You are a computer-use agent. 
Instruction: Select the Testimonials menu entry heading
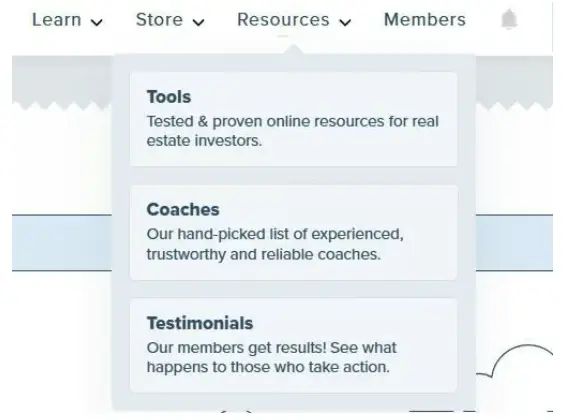[200, 323]
